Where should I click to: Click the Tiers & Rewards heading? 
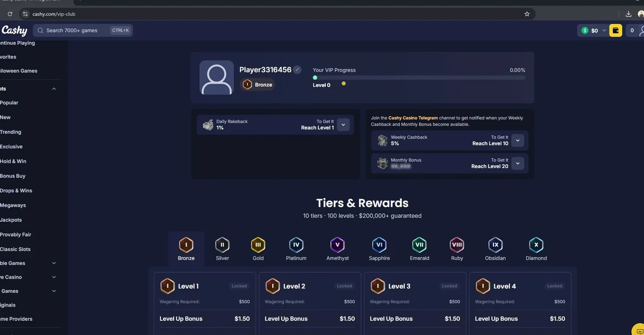click(x=362, y=203)
